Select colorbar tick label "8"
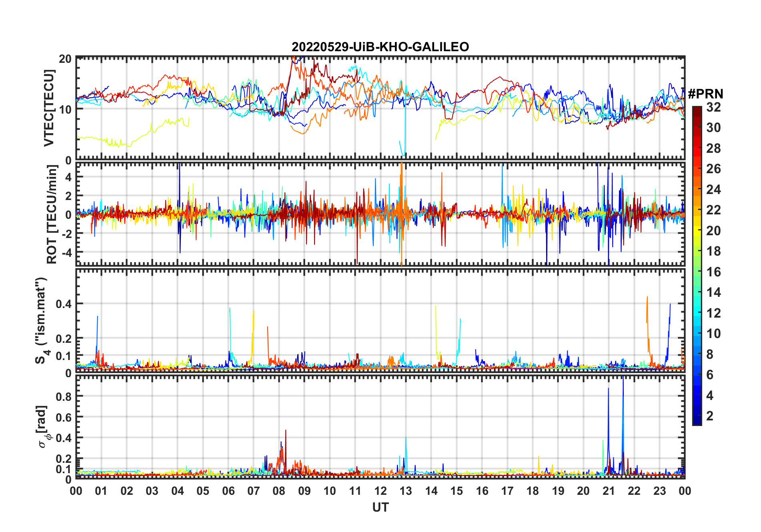The width and height of the screenshot is (761, 532). 710,354
